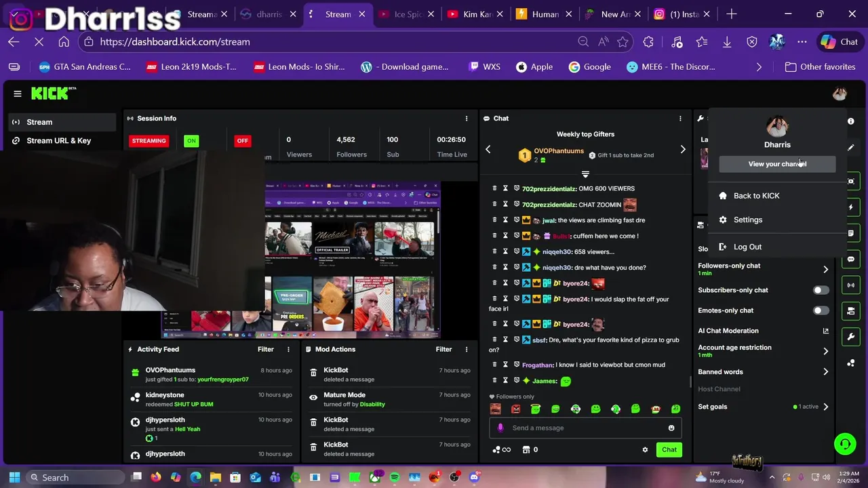868x488 pixels.
Task: Toggle Subscribers-only chat switch
Action: (x=821, y=290)
